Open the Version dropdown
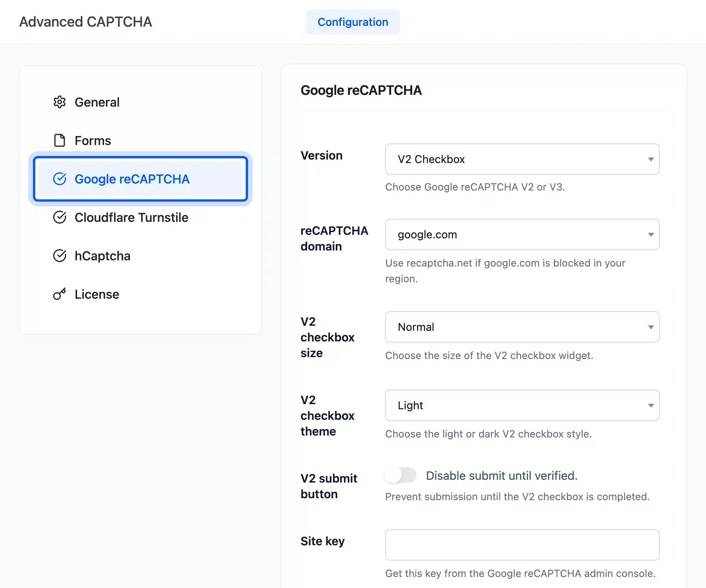This screenshot has height=588, width=706. [x=522, y=159]
